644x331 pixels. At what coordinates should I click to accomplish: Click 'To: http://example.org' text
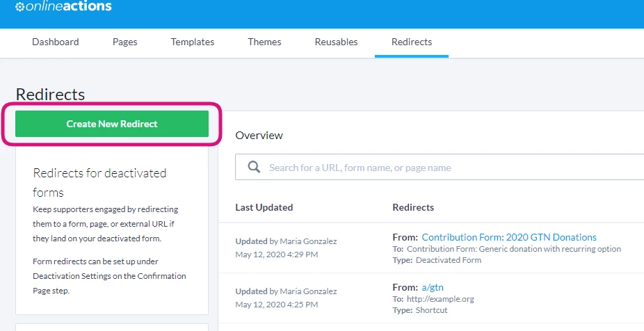tap(433, 299)
